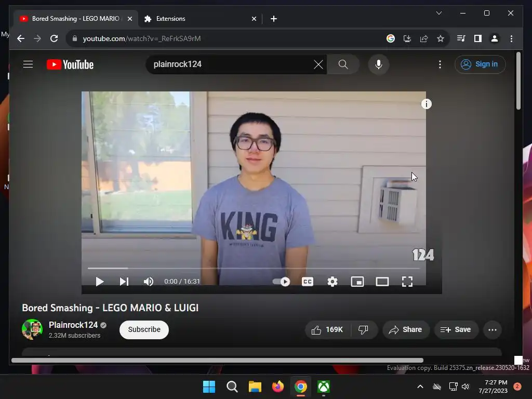Open Xbox app in taskbar

(324, 387)
